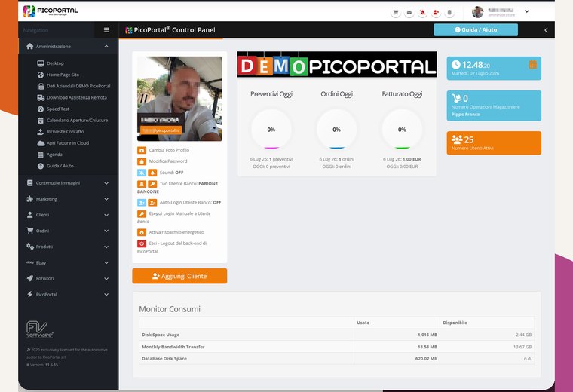Expand the Prodotti section

(68, 247)
